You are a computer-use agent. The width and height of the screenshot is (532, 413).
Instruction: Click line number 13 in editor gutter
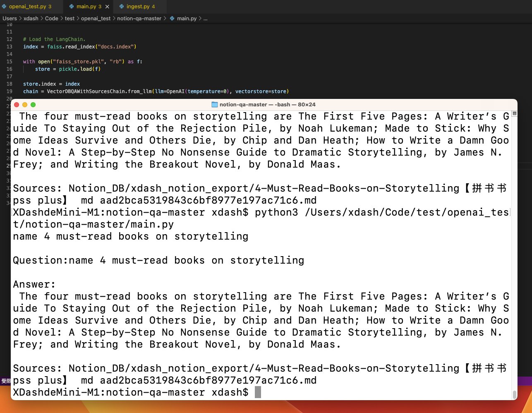coord(9,47)
